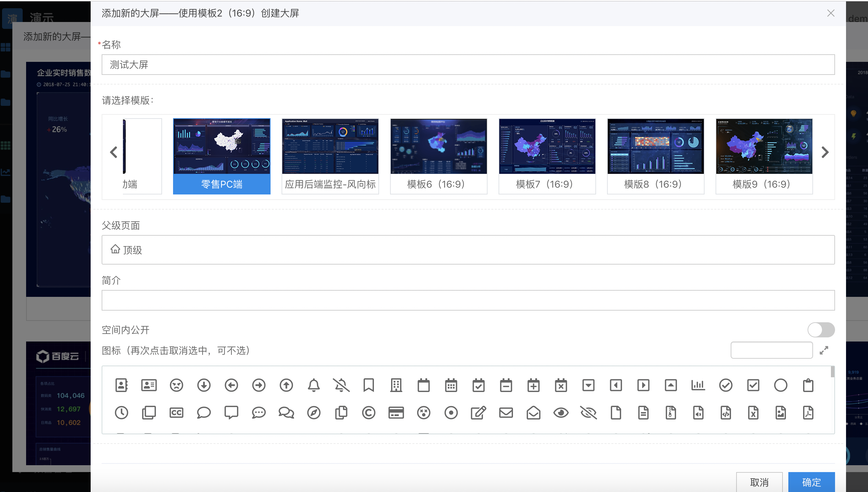Choose the check-circle icon
Viewport: 868px width, 492px height.
[726, 385]
